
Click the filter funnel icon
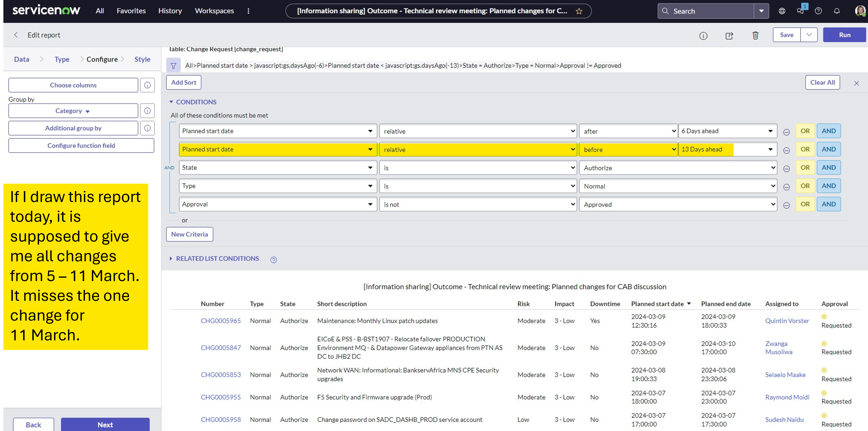[x=173, y=65]
